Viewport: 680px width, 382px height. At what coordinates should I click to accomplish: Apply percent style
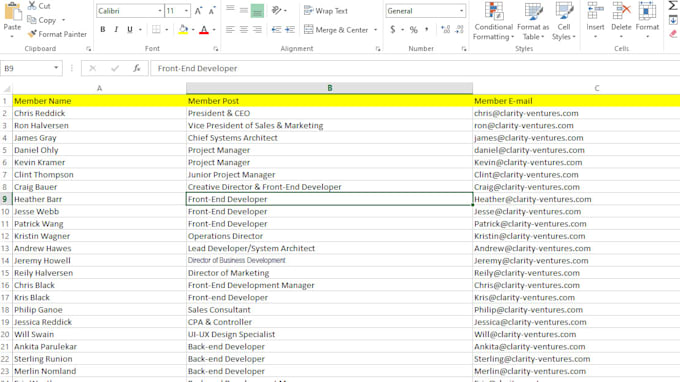click(x=414, y=29)
